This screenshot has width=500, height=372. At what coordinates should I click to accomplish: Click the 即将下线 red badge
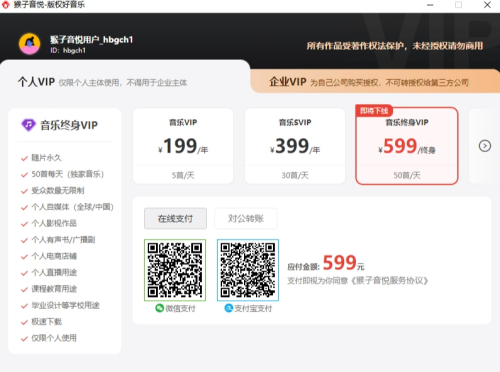point(374,111)
